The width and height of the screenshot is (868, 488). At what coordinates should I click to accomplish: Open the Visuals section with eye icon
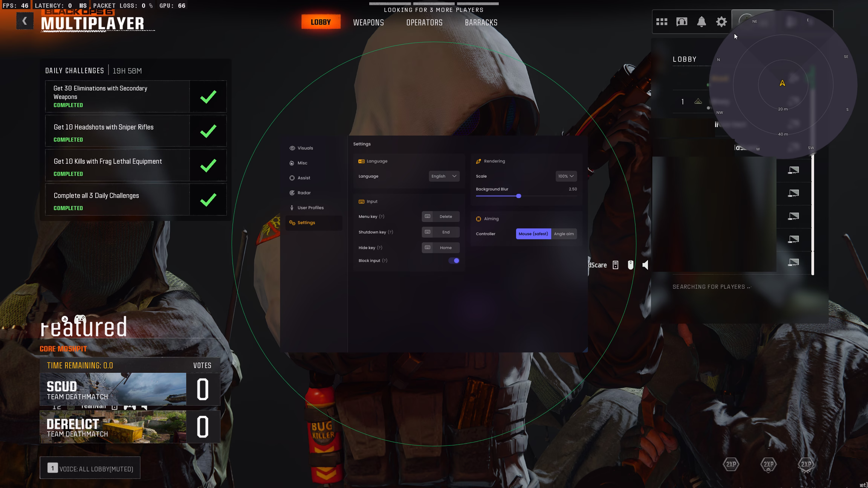(x=305, y=148)
